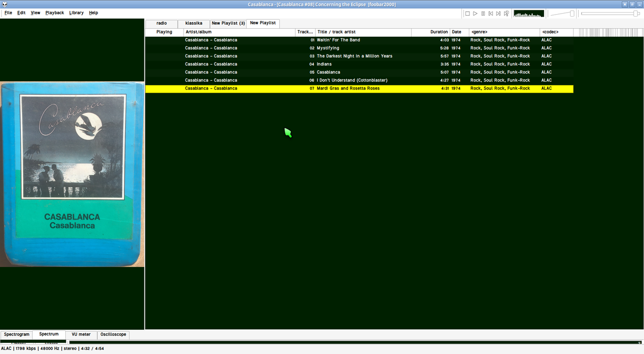The image size is (644, 354).
Task: Stop playback with the Stop button
Action: 467,14
